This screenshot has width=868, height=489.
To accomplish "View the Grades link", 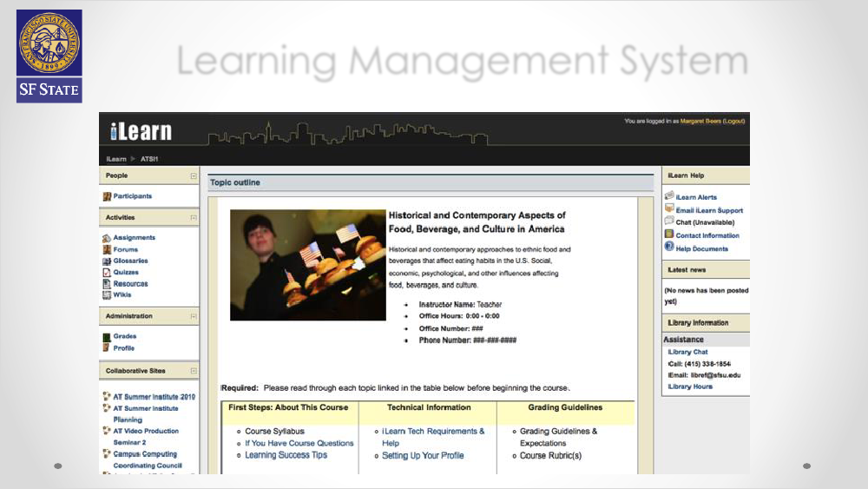I will [x=124, y=336].
